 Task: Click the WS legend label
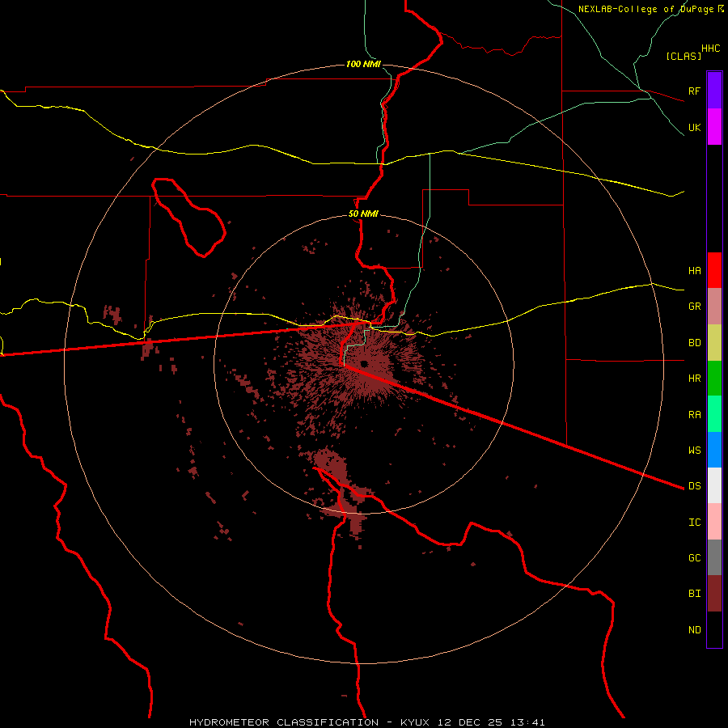click(694, 450)
